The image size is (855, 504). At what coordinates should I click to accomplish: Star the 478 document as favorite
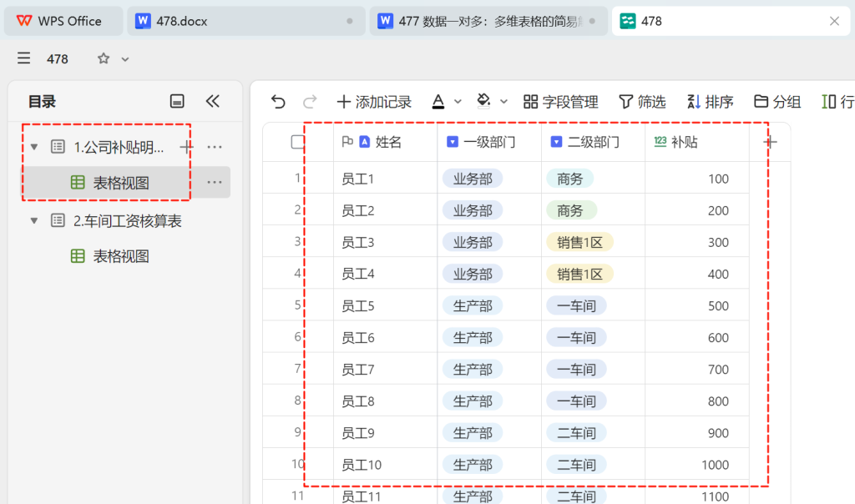click(103, 58)
